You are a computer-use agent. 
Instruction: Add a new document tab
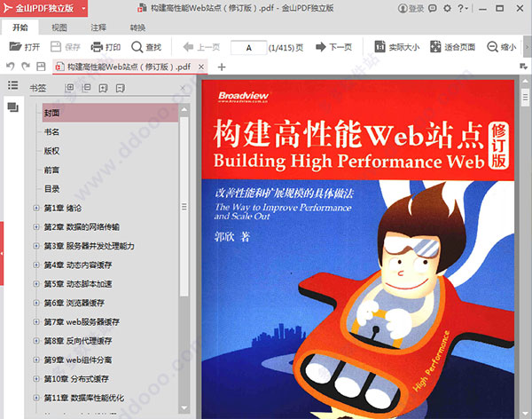222,67
